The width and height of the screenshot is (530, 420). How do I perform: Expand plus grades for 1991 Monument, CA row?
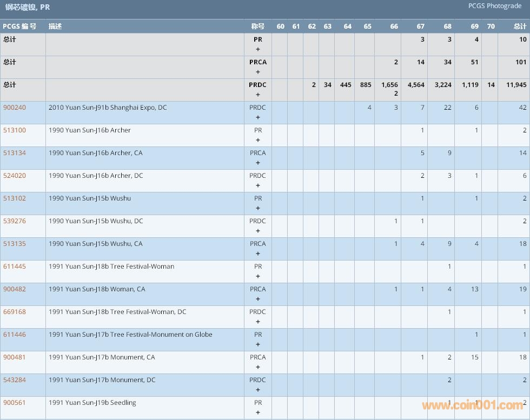pyautogui.click(x=258, y=367)
